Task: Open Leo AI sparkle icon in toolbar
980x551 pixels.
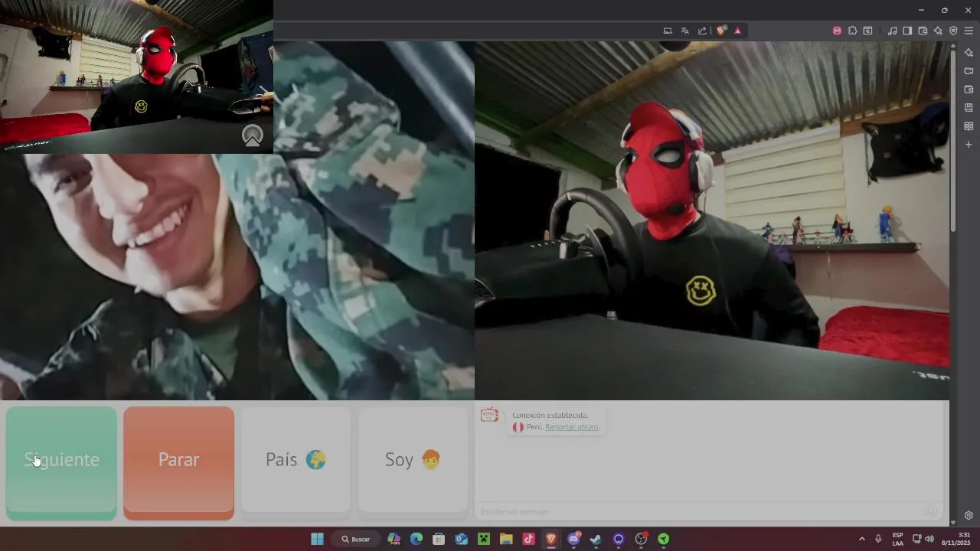Action: pyautogui.click(x=938, y=31)
